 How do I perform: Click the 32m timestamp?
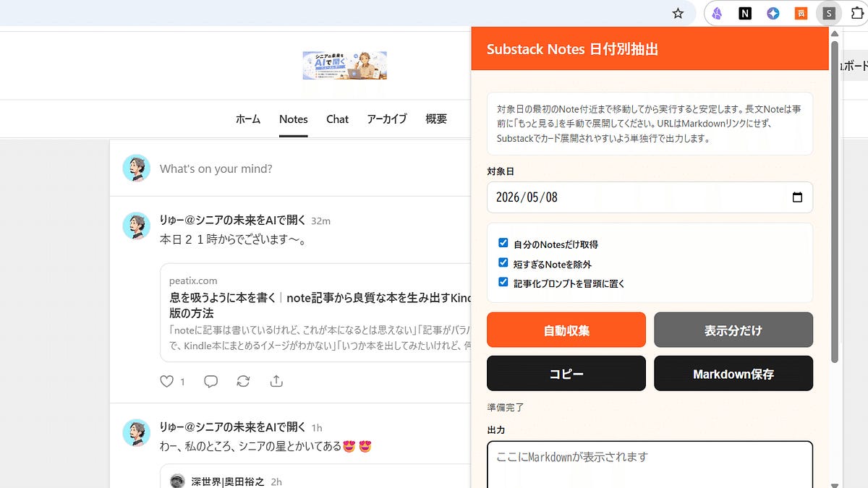(320, 221)
